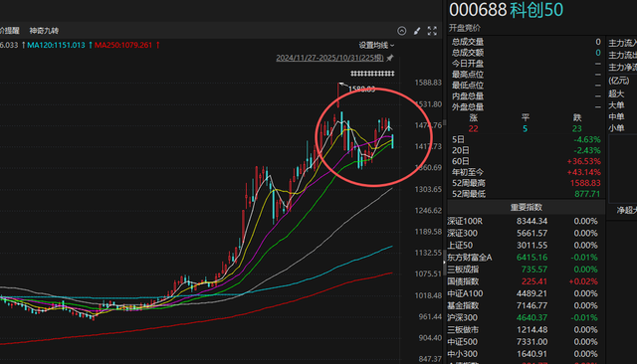Click the 847.37 price axis label
The image size is (637, 364).
(430, 359)
